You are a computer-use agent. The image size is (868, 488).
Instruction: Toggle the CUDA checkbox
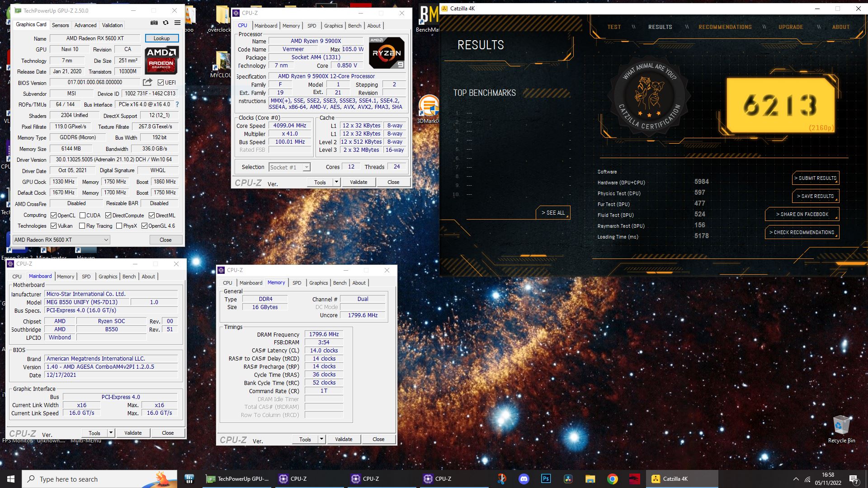(x=82, y=216)
